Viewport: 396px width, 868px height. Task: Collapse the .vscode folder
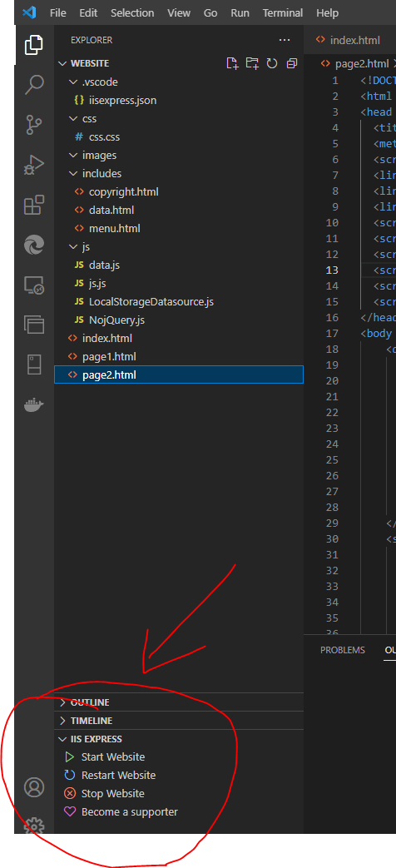[x=73, y=82]
